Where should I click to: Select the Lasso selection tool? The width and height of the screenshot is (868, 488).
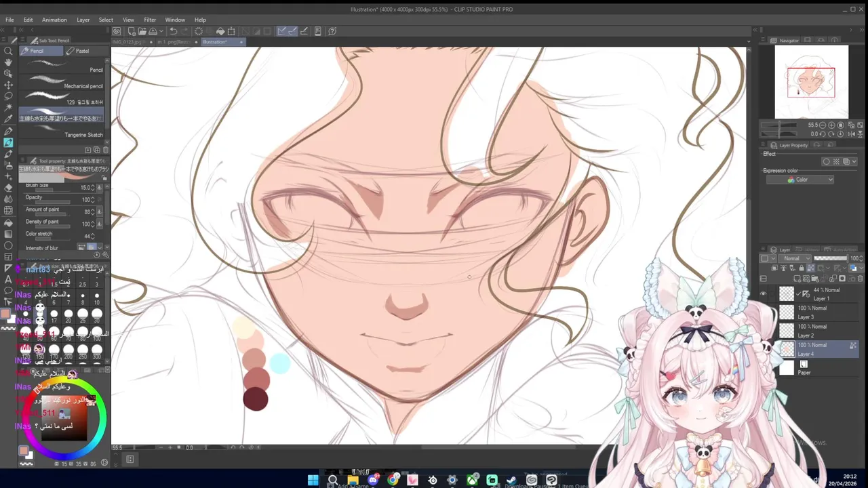pyautogui.click(x=8, y=96)
